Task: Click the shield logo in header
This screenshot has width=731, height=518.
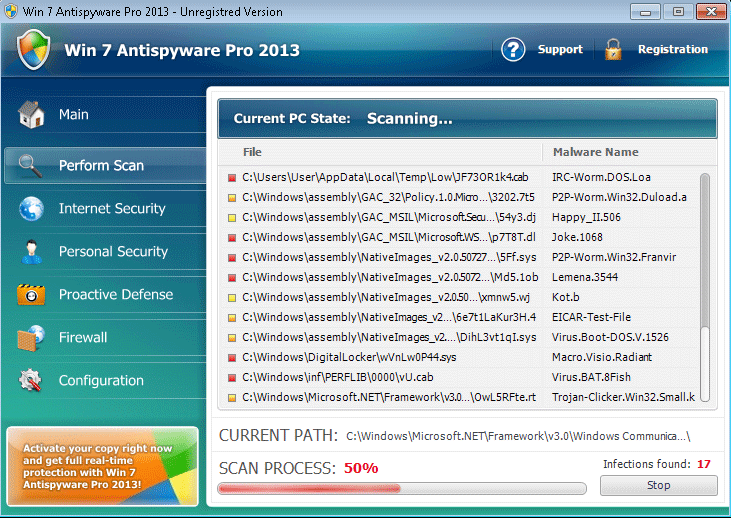Action: (x=34, y=49)
